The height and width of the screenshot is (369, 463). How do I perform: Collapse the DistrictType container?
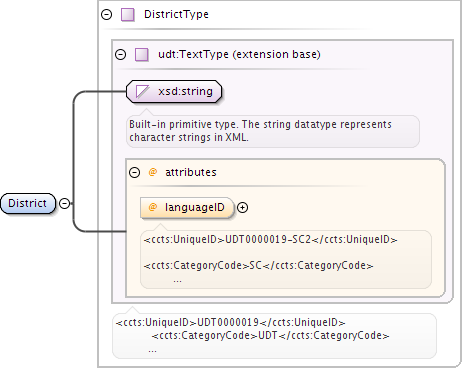coord(107,15)
